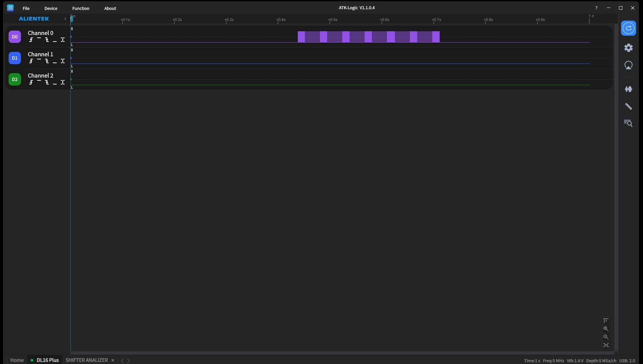Open the measurement ruler tool
The image size is (643, 364).
tap(628, 106)
